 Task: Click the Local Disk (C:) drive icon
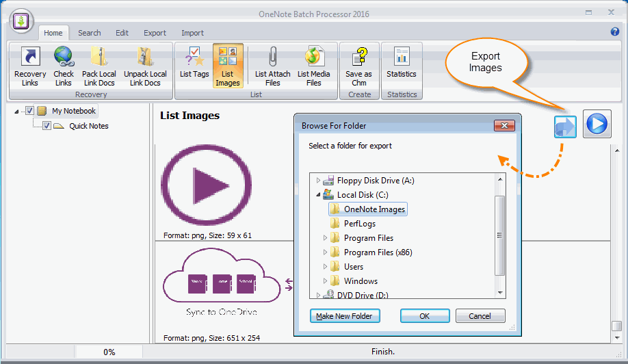click(x=328, y=194)
